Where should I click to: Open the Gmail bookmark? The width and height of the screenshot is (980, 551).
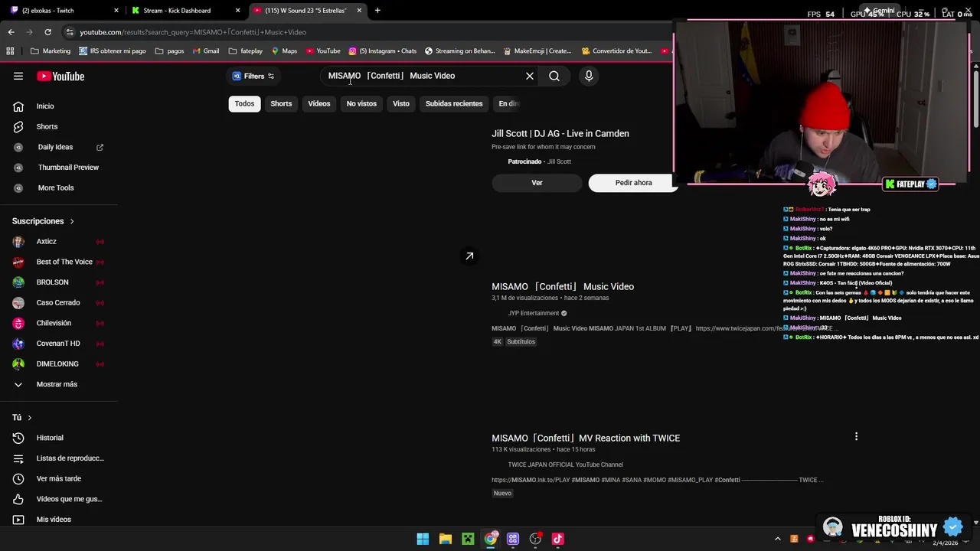205,51
